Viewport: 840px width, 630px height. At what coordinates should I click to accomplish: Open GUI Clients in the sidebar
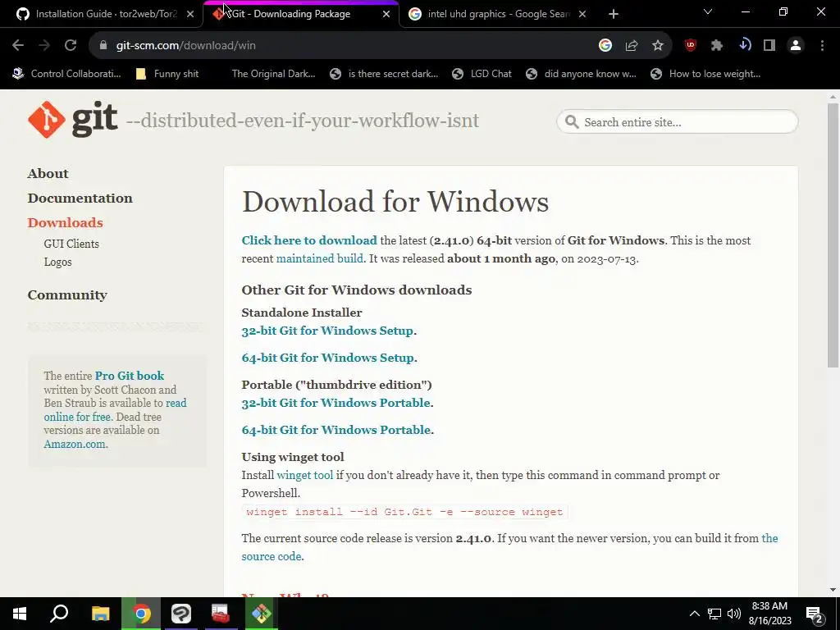point(71,244)
